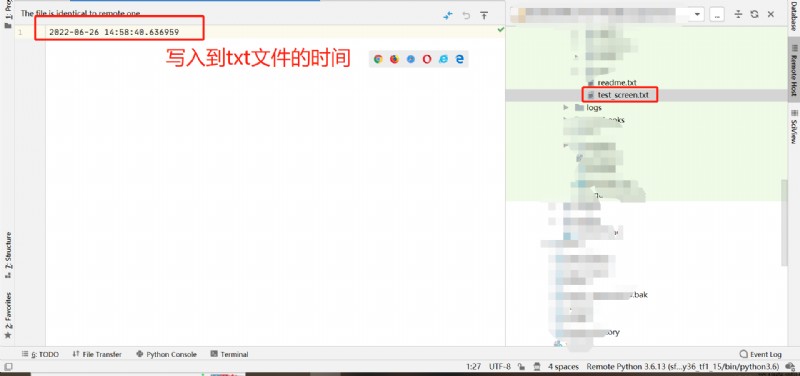Open the Event Log
800x376 pixels.
coord(761,354)
